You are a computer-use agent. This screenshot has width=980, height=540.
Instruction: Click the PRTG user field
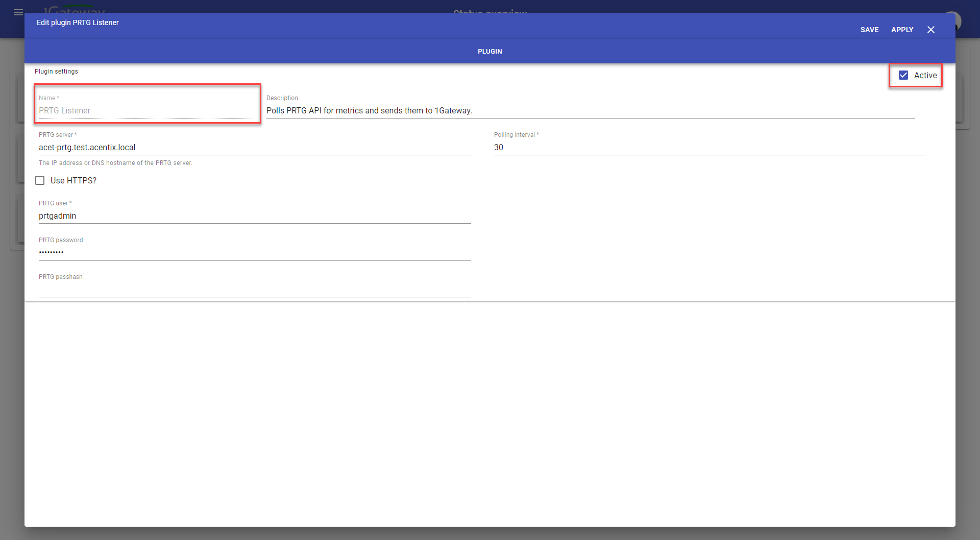[x=254, y=216]
